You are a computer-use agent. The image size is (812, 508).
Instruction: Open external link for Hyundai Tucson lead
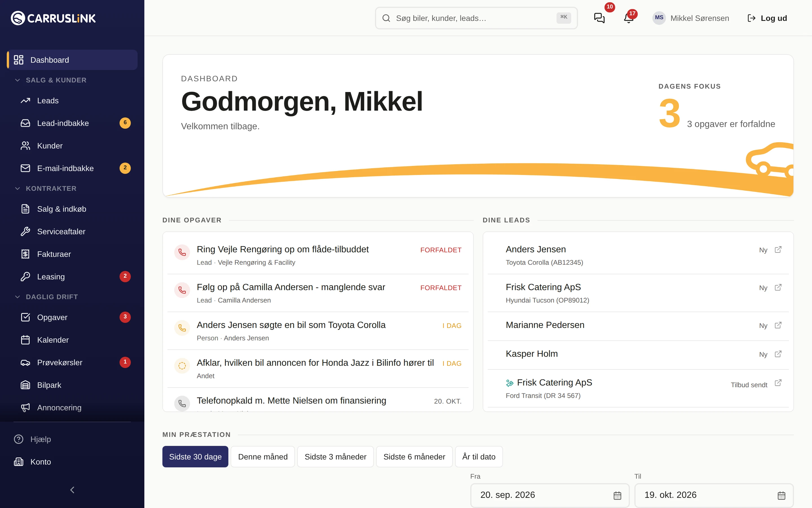778,288
